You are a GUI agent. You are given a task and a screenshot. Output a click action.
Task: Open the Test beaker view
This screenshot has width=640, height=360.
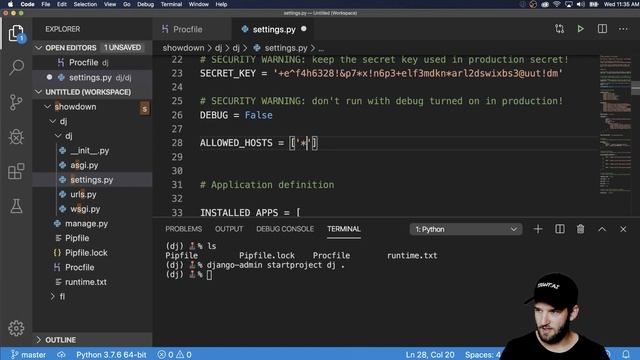16,206
